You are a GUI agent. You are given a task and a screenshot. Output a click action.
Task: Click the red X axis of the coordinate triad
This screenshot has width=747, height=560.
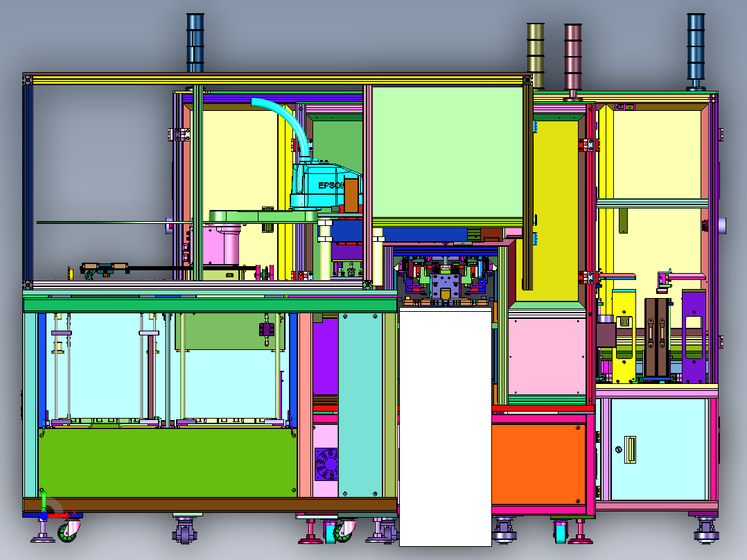[x=59, y=515]
